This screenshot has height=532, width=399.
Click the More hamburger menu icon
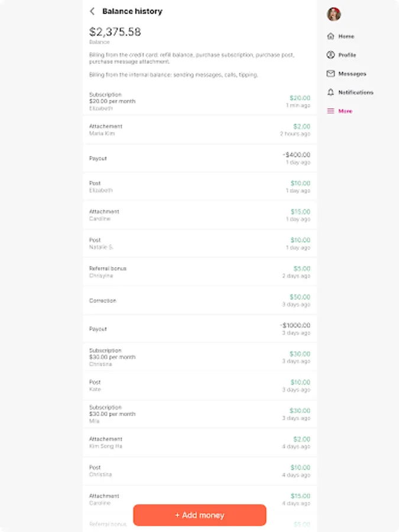point(331,111)
